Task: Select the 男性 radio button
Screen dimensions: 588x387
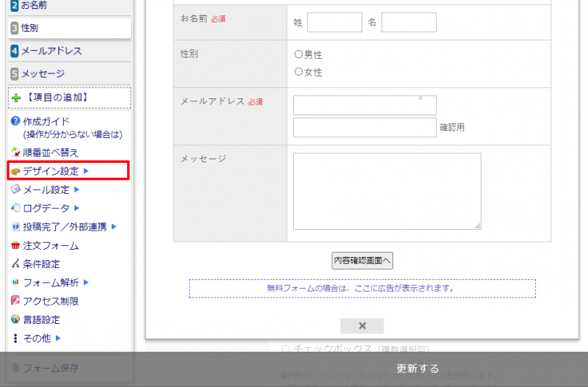Action: click(x=298, y=54)
